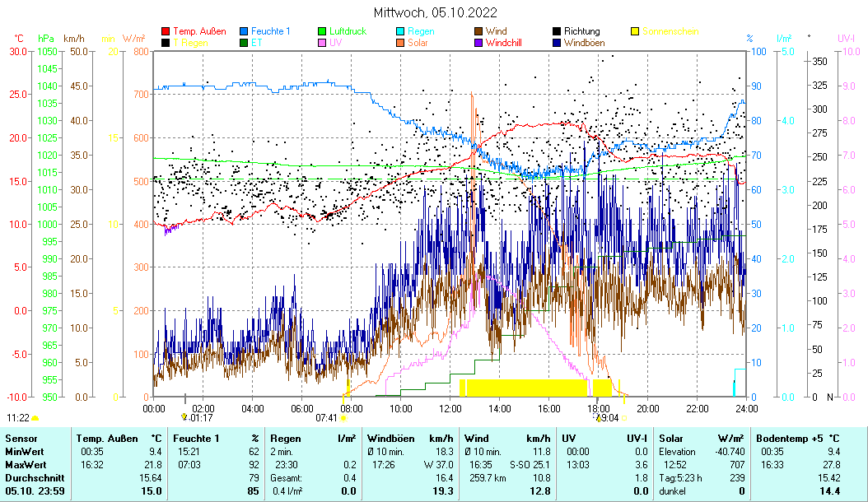Click the yellow Sonnenschein legend swatch
This screenshot has height=502, width=868.
[635, 31]
